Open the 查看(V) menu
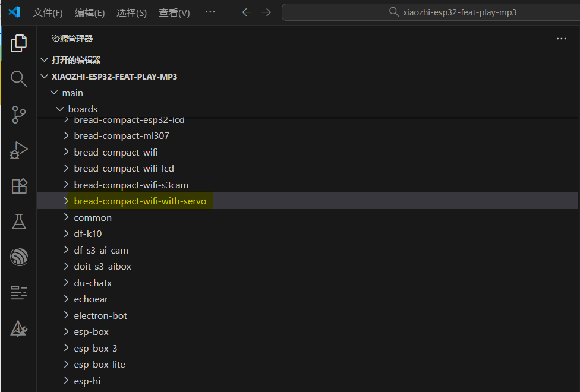Image resolution: width=580 pixels, height=392 pixels. (174, 12)
